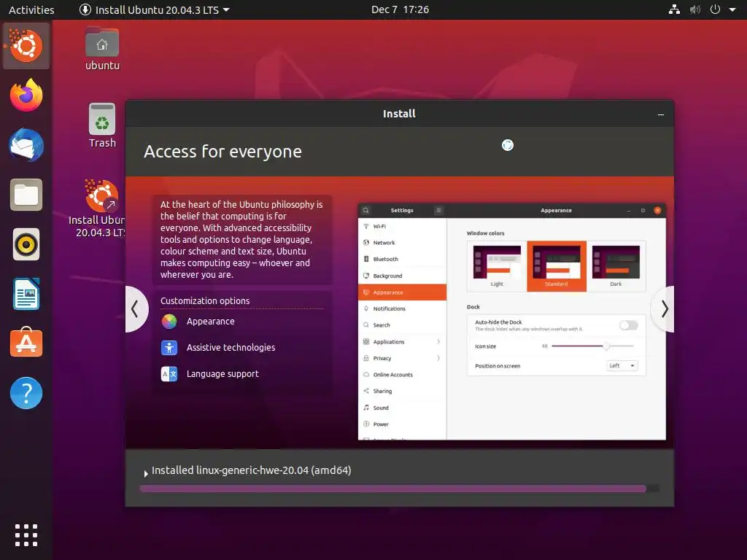Open Position on screen Left dropdown
Screen dimensions: 747x560
(622, 366)
